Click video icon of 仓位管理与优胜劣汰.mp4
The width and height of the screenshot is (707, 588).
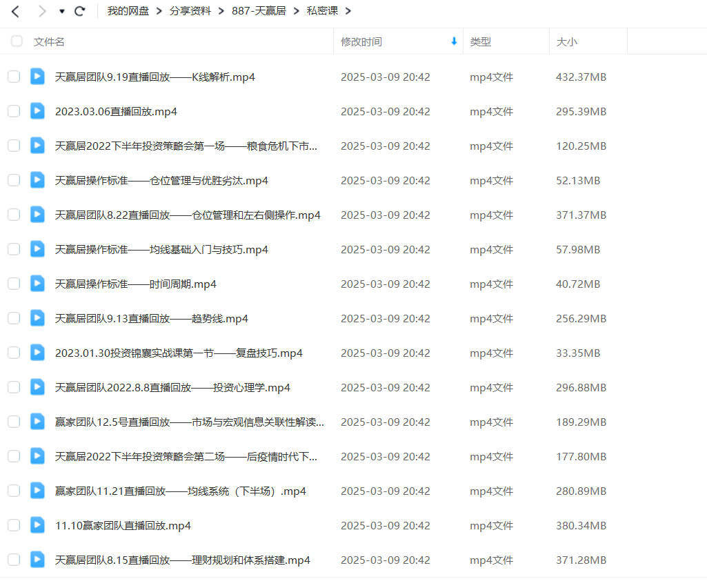tap(37, 180)
